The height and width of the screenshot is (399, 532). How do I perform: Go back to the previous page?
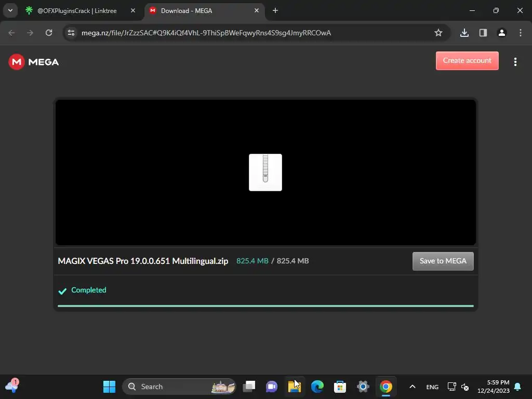coord(11,33)
